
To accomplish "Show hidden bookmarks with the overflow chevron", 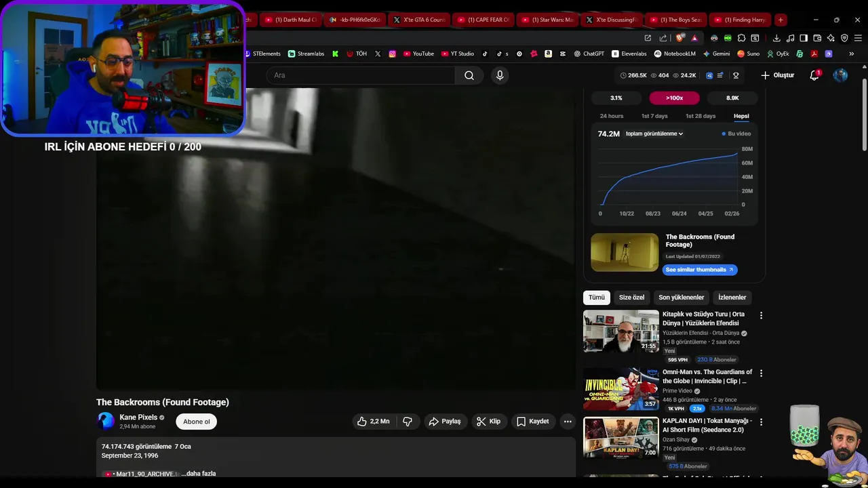I will coord(852,54).
